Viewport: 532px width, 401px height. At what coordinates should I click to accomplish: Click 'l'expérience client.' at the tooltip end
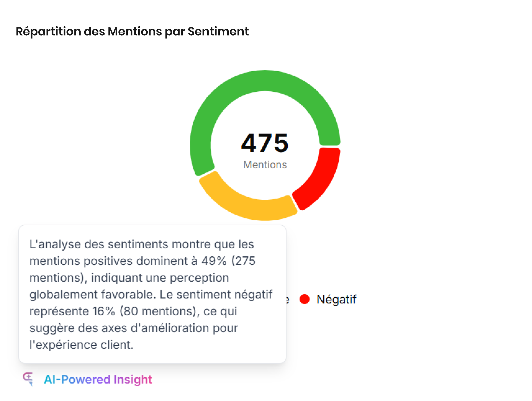point(81,345)
